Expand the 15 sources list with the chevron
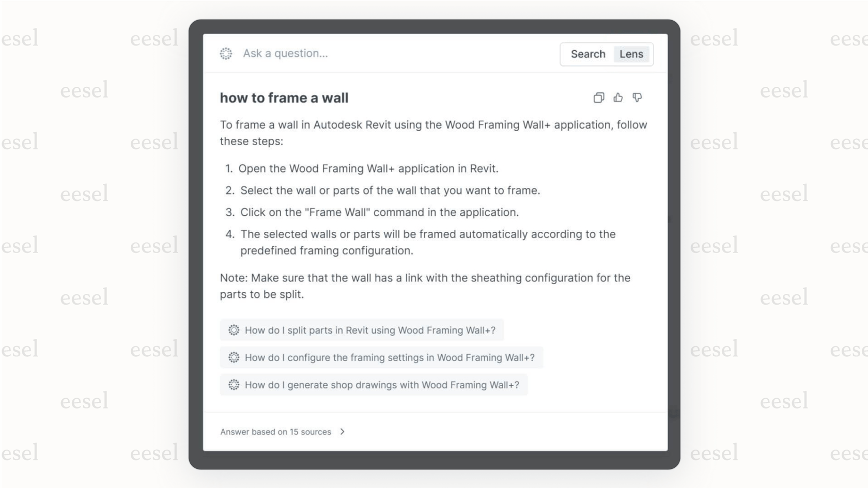 343,432
